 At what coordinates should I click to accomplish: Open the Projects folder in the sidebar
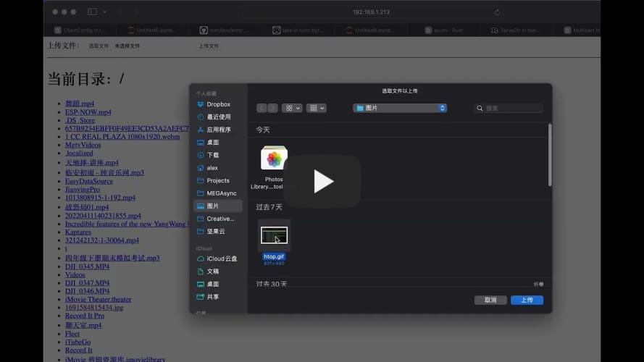217,180
